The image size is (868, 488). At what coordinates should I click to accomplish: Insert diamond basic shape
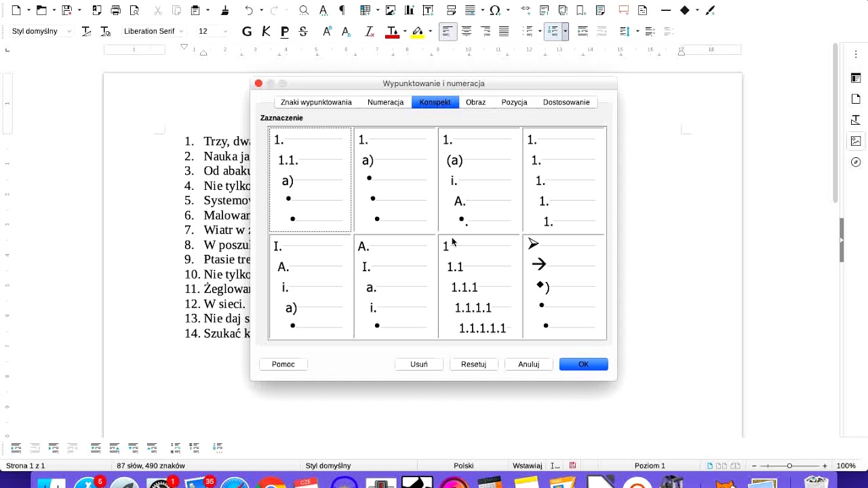(685, 10)
